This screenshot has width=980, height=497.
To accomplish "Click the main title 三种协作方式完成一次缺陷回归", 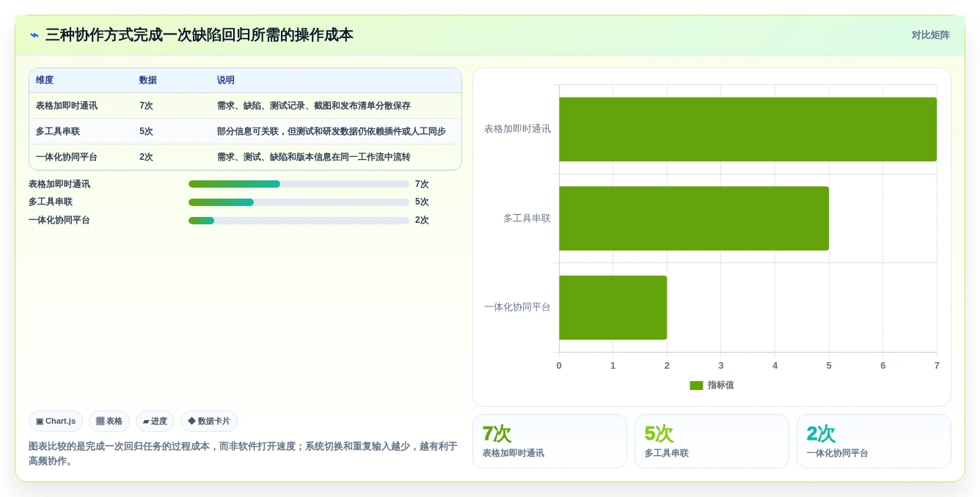I will tap(199, 35).
